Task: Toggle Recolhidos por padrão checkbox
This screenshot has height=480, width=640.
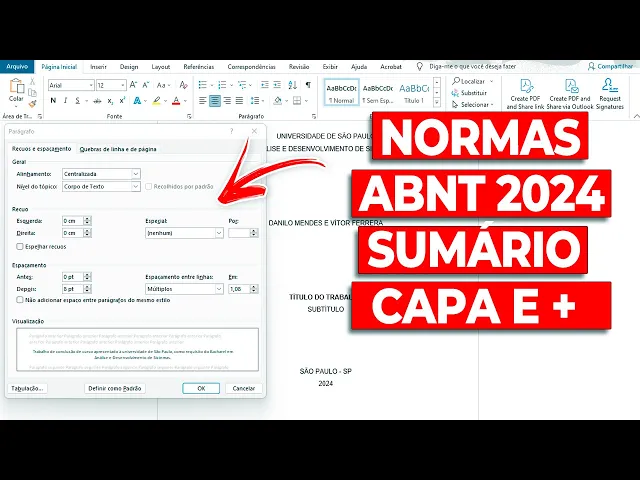Action: pyautogui.click(x=149, y=187)
